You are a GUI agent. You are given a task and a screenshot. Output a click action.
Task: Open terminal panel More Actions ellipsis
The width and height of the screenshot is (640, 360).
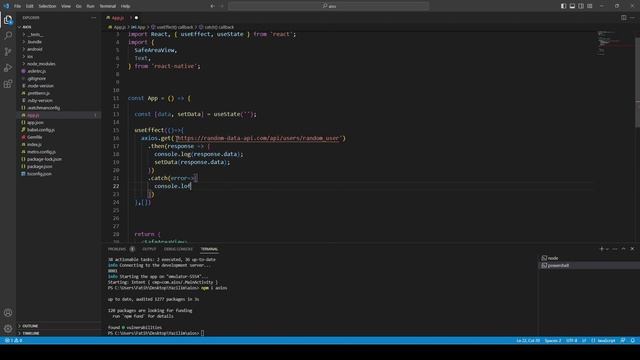[x=615, y=249]
